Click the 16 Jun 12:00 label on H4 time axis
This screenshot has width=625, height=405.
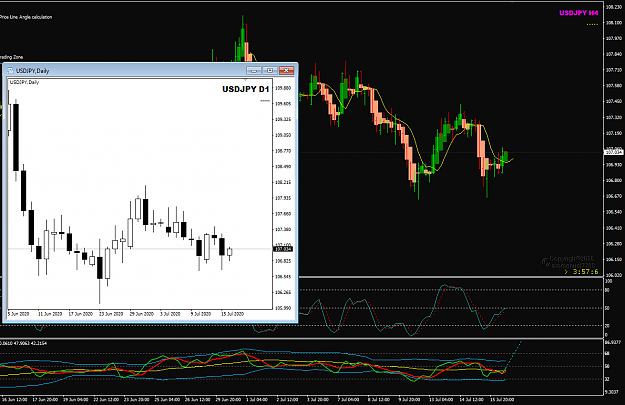click(14, 399)
